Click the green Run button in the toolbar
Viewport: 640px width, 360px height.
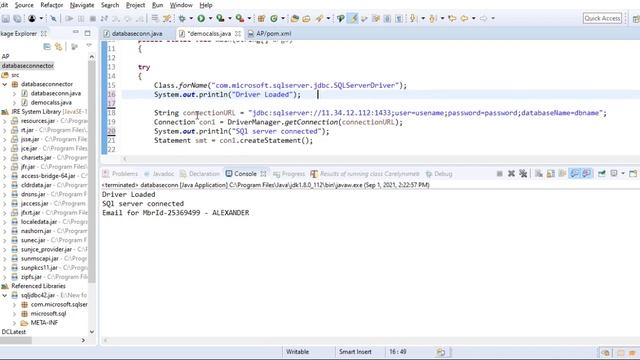[201, 18]
